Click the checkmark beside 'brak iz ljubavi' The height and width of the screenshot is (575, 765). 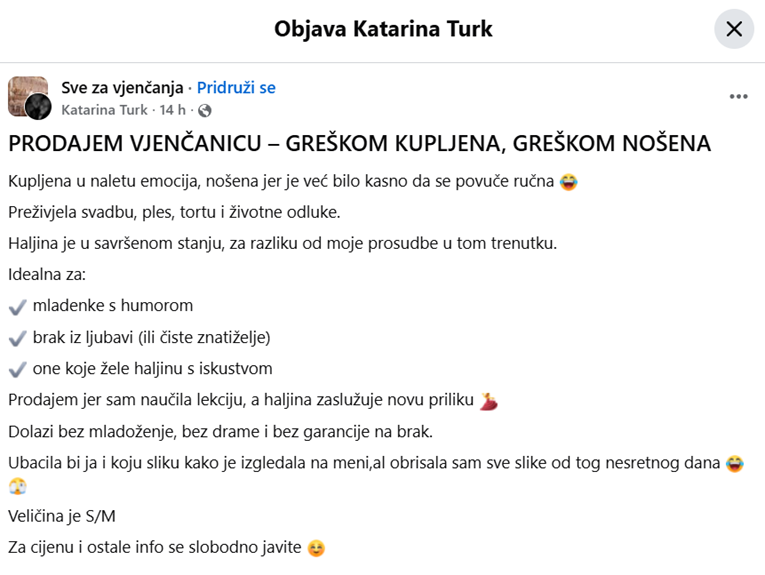[17, 337]
